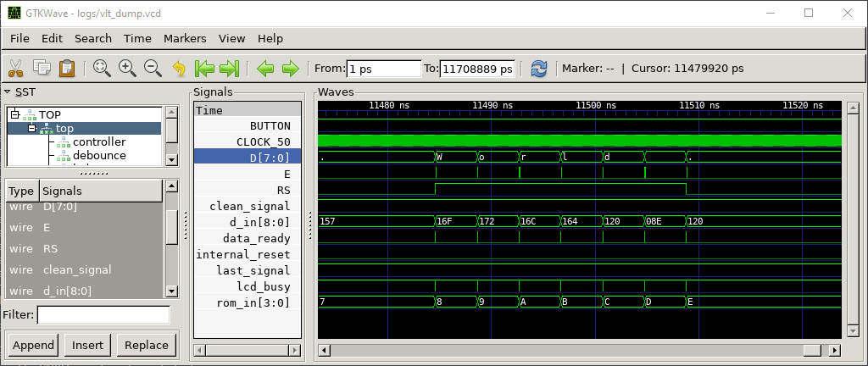
Task: Open the Search menu
Action: click(92, 38)
